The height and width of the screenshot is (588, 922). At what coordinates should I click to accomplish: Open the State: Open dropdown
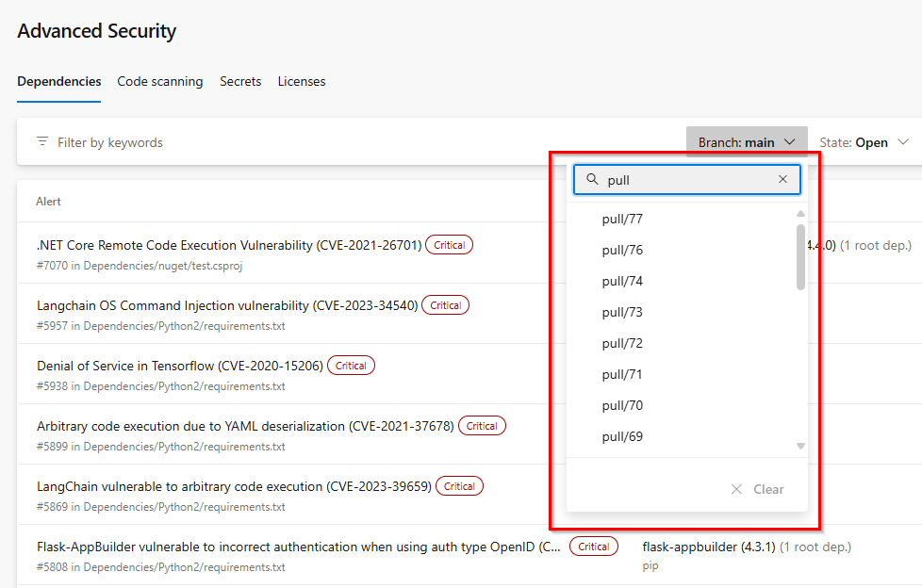(864, 142)
